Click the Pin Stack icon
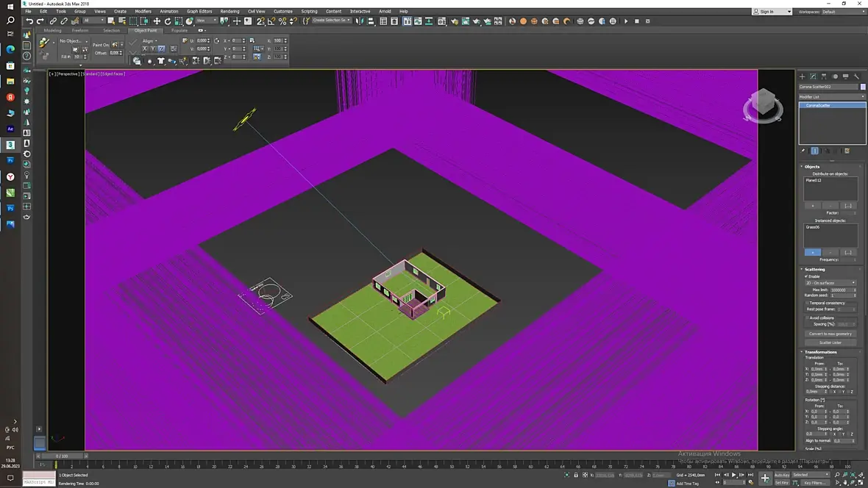 pos(803,151)
